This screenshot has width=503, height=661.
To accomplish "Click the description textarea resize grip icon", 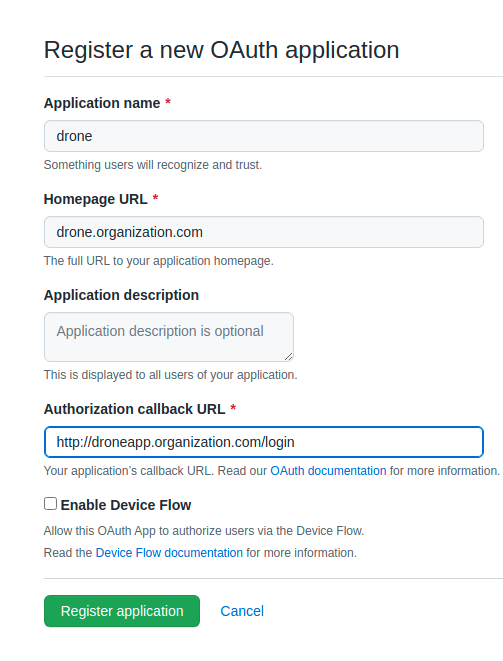I will (288, 357).
